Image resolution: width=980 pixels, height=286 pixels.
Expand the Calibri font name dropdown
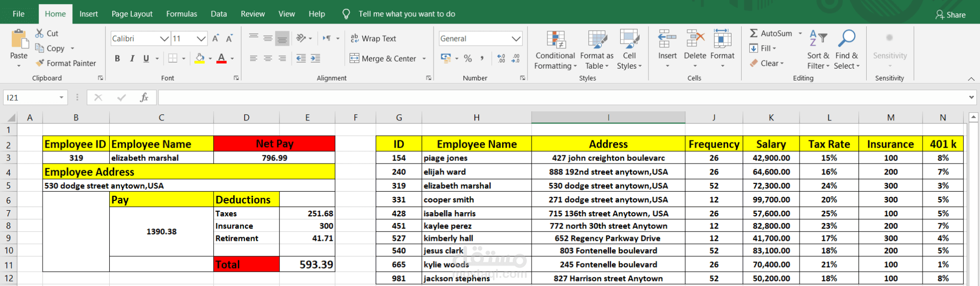[x=164, y=38]
